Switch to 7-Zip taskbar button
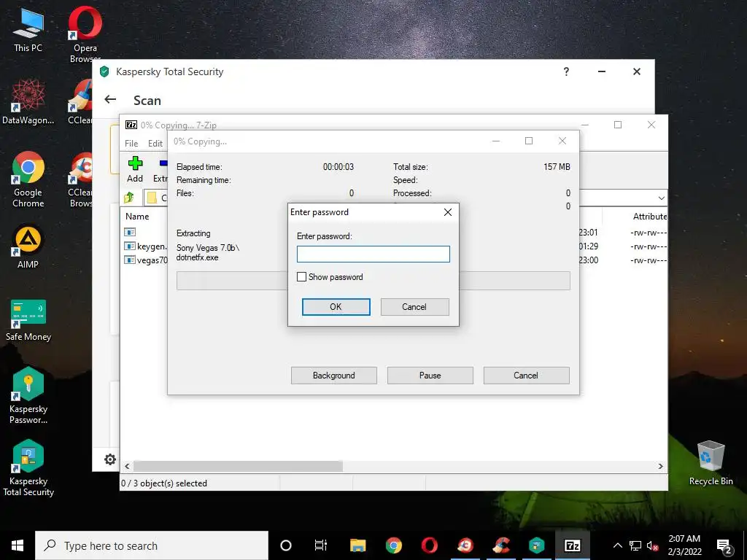Image resolution: width=747 pixels, height=560 pixels. [x=572, y=545]
